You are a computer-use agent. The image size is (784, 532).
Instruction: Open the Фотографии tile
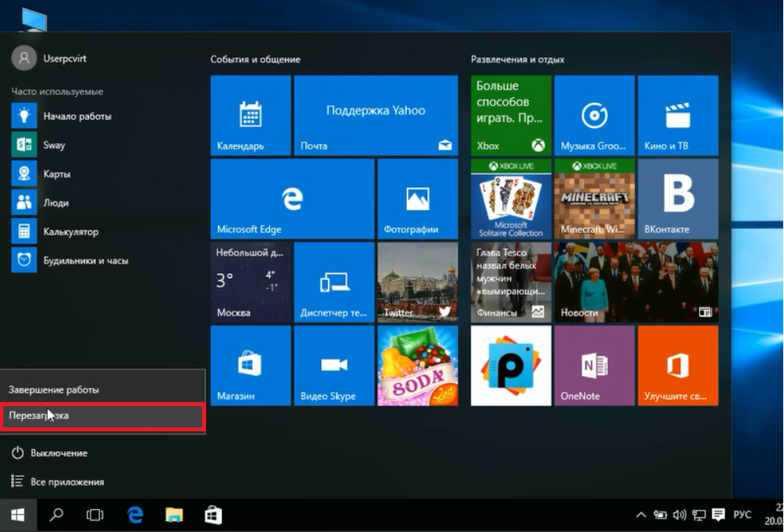pos(417,199)
